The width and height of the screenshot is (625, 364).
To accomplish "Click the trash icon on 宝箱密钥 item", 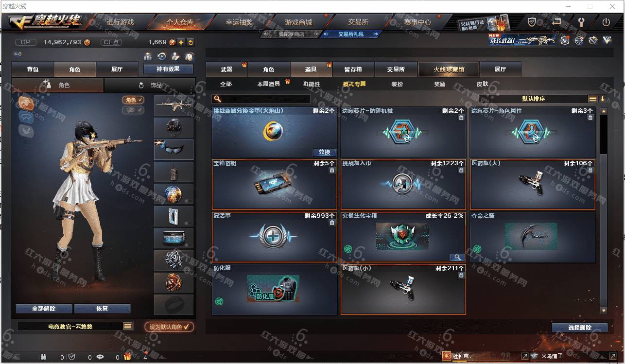I will click(x=332, y=170).
